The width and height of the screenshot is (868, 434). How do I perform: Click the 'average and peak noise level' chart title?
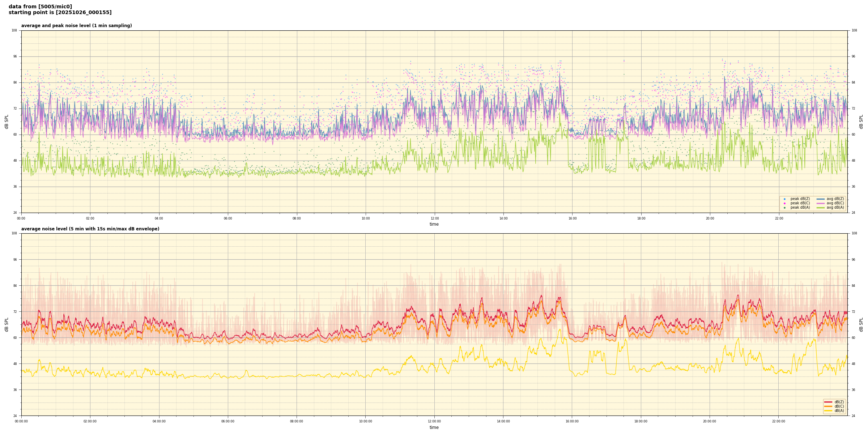pos(76,26)
